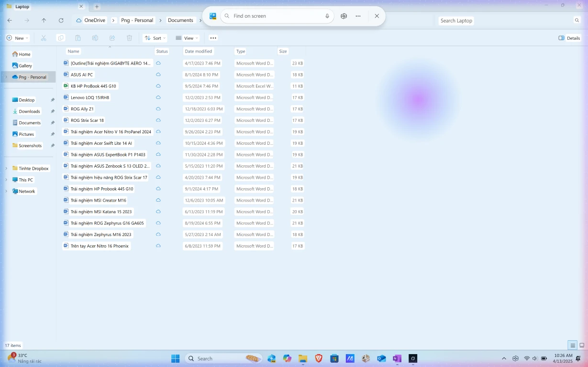Click the microphone icon in Find on screen bar
588x367 pixels.
pos(327,16)
